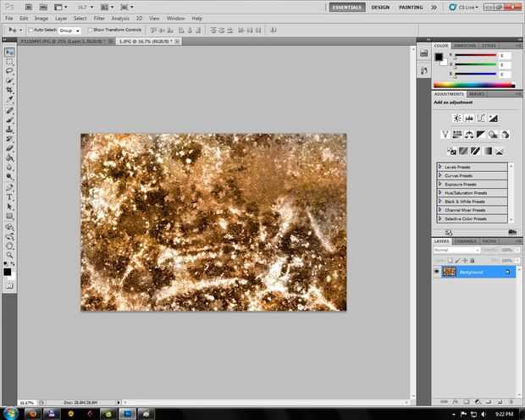The height and width of the screenshot is (420, 525).
Task: Open the Filter menu
Action: point(99,18)
